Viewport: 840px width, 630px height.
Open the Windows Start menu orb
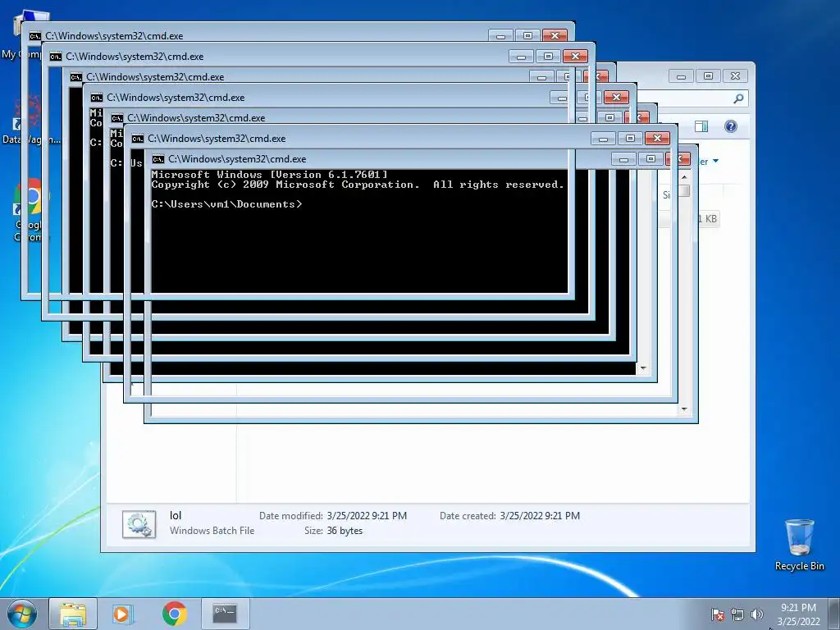tap(22, 614)
